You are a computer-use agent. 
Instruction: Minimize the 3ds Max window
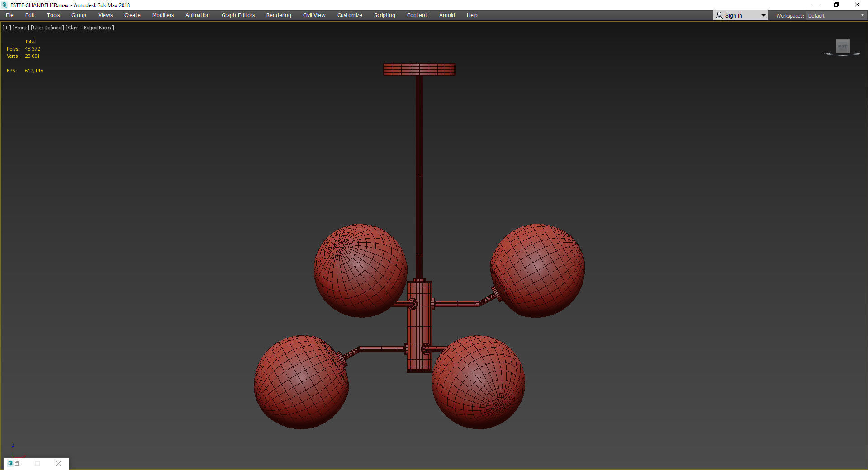pyautogui.click(x=816, y=5)
